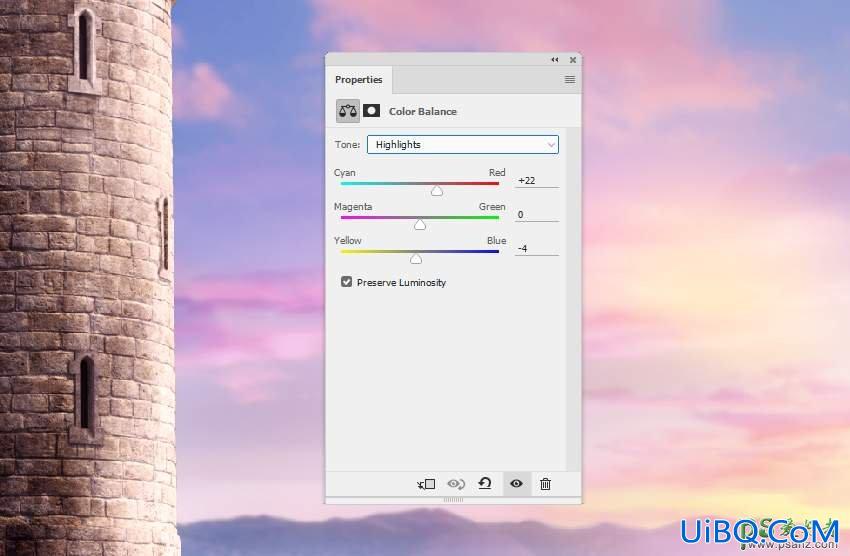Click the panel vertical scrollbar
This screenshot has width=850, height=556.
pyautogui.click(x=572, y=299)
